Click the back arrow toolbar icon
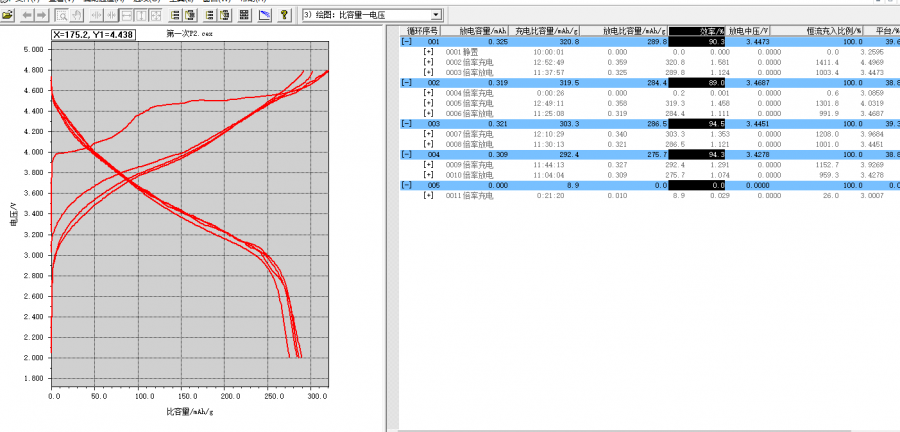This screenshot has height=432, width=900. point(27,16)
